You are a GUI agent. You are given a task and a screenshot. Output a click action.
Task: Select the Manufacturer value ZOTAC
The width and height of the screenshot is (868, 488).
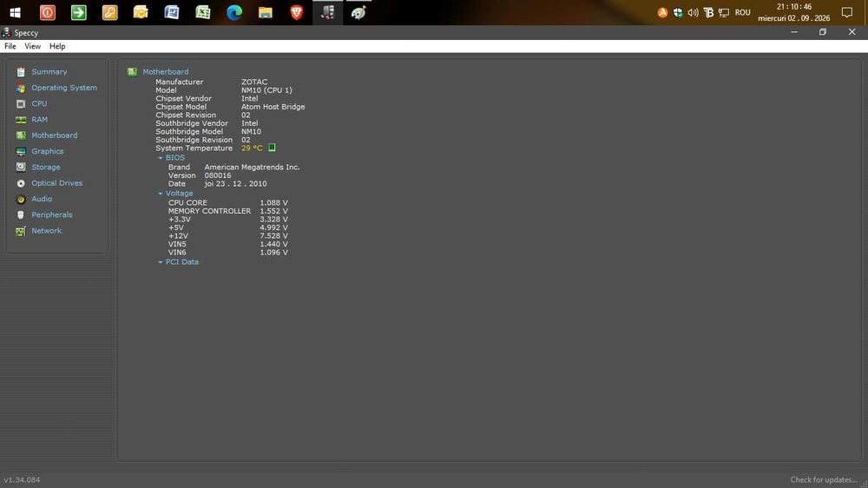tap(254, 82)
